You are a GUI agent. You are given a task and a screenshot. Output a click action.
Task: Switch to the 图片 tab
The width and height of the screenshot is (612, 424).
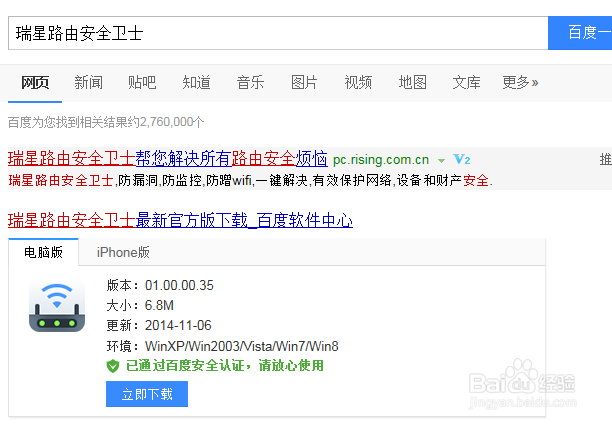tap(304, 82)
